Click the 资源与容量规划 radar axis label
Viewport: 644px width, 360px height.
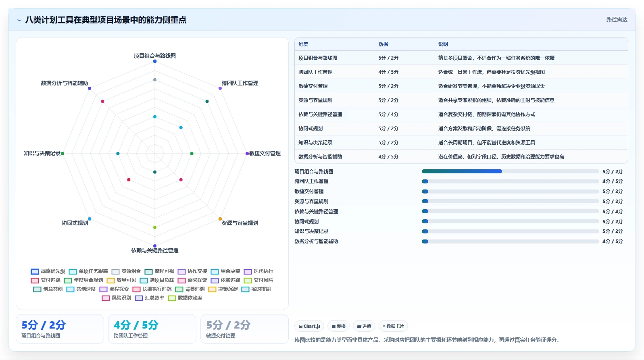click(240, 223)
